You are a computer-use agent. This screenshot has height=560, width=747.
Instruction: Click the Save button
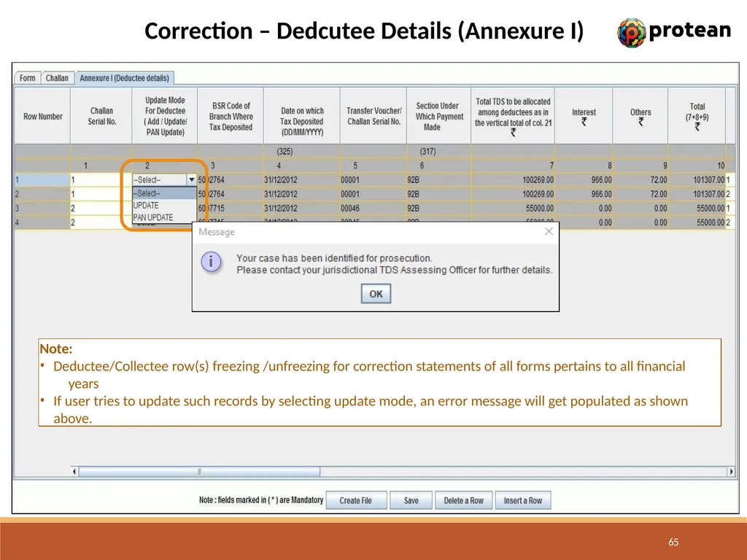pos(411,500)
